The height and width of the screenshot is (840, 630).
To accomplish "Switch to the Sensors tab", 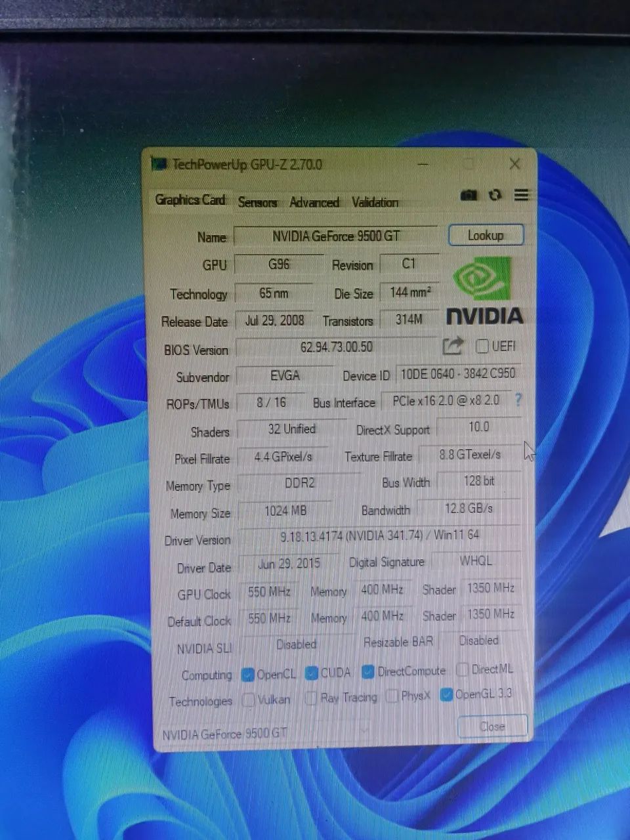I will 257,202.
